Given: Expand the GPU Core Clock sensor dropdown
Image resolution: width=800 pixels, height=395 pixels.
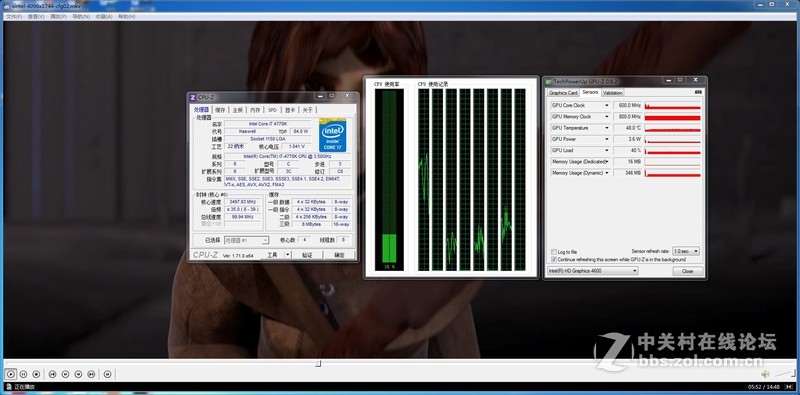Looking at the screenshot, I should coord(607,106).
